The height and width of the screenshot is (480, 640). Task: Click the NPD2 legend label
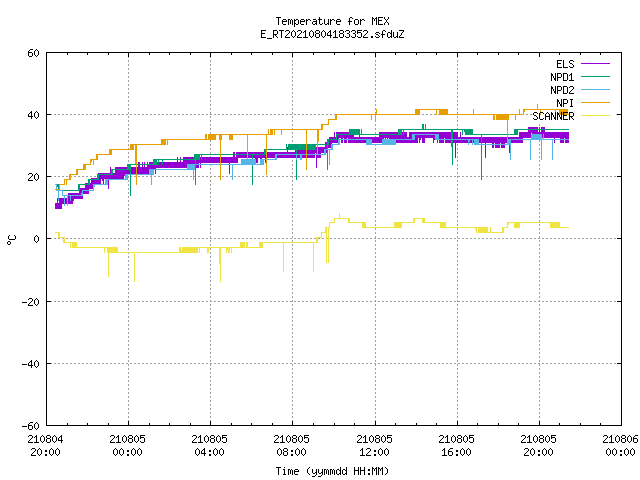(x=562, y=90)
